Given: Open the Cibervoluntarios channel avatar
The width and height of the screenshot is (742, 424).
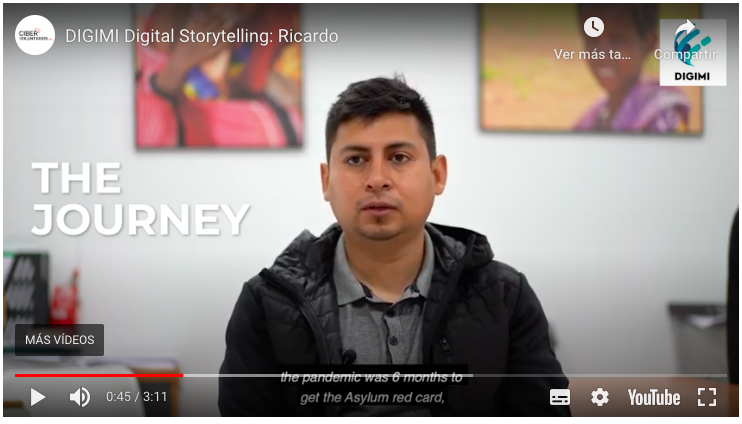Looking at the screenshot, I should (35, 35).
